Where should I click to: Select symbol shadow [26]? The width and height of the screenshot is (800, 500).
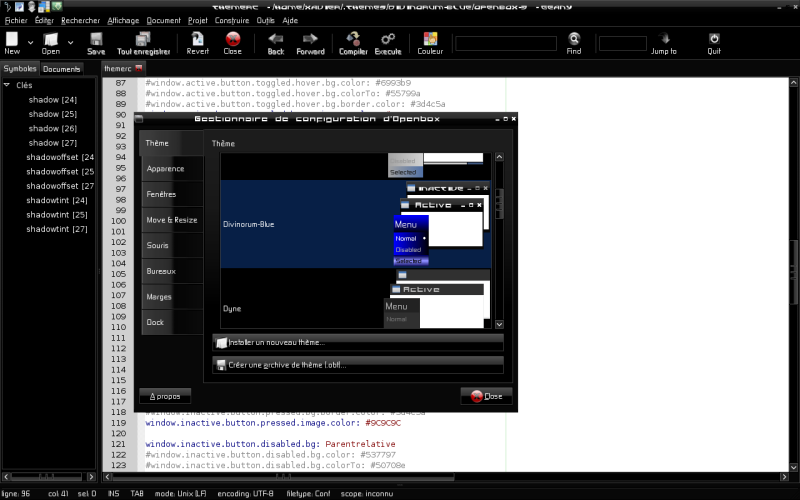(53, 128)
